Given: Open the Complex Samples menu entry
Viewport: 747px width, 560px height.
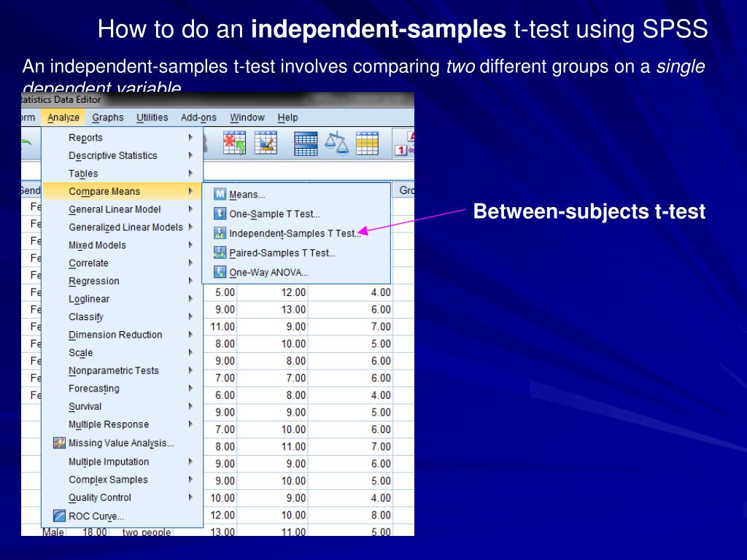Looking at the screenshot, I should click(123, 480).
